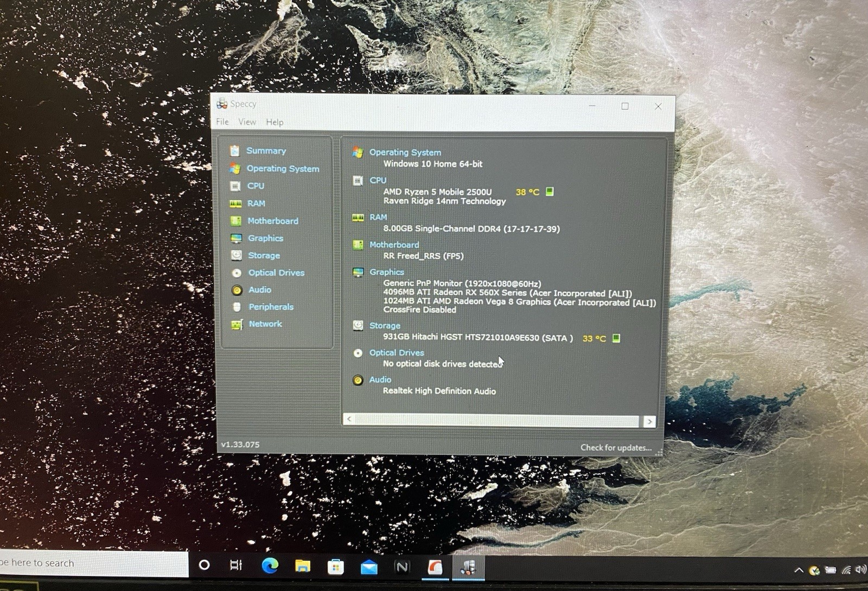
Task: Click the Task View taskbar button
Action: point(236,566)
